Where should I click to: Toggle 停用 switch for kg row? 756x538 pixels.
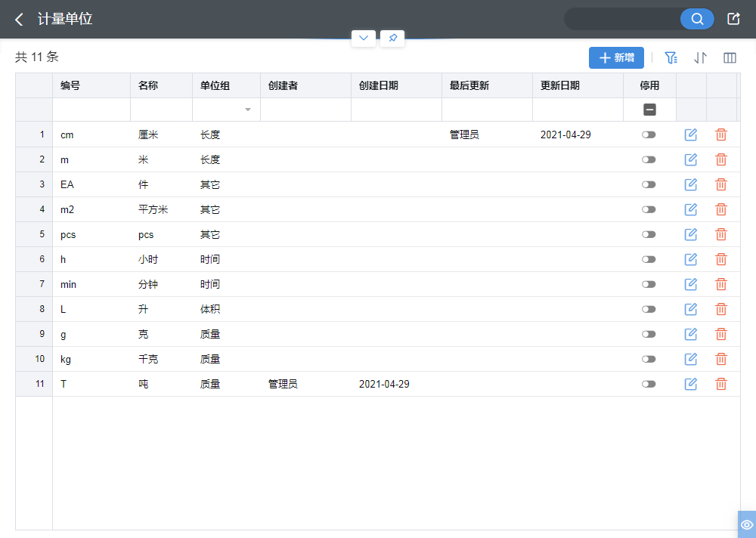coord(649,359)
